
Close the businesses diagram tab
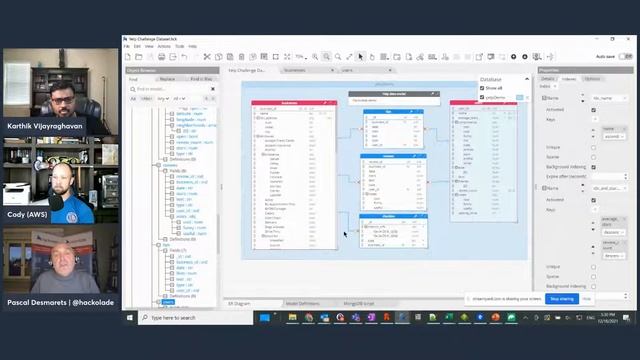coord(332,70)
